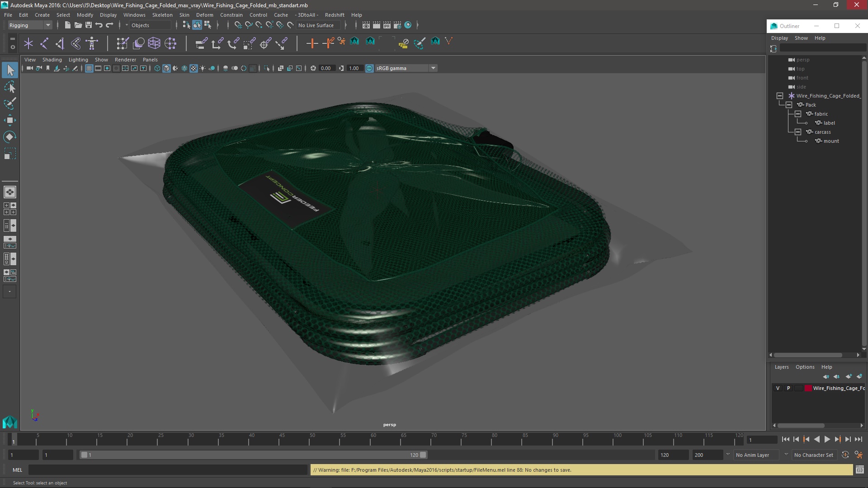Click the Redo arrow icon
The height and width of the screenshot is (488, 868).
click(x=109, y=25)
